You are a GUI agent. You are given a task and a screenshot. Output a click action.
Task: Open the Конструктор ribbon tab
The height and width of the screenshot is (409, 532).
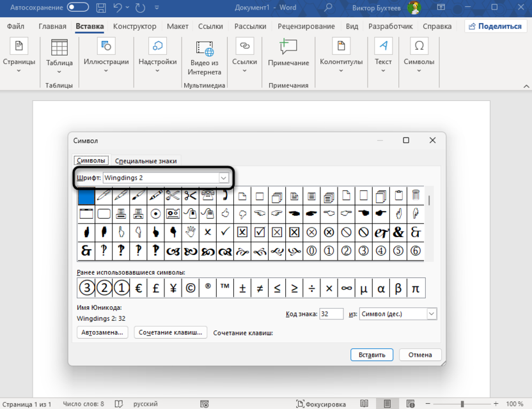click(x=134, y=26)
